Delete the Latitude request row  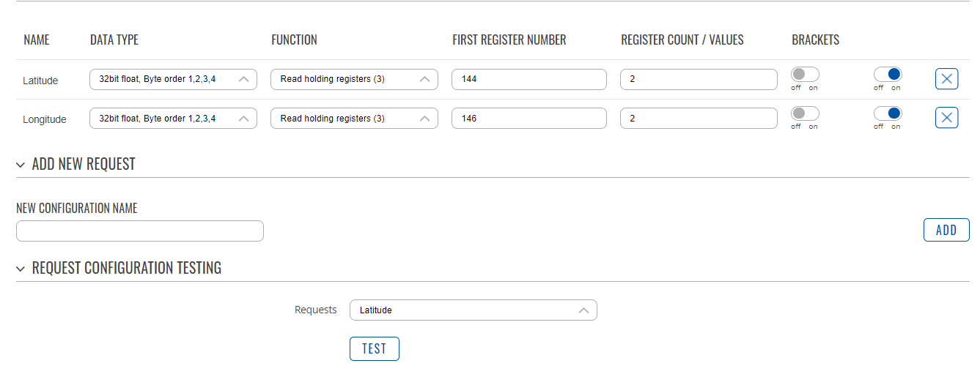(946, 79)
